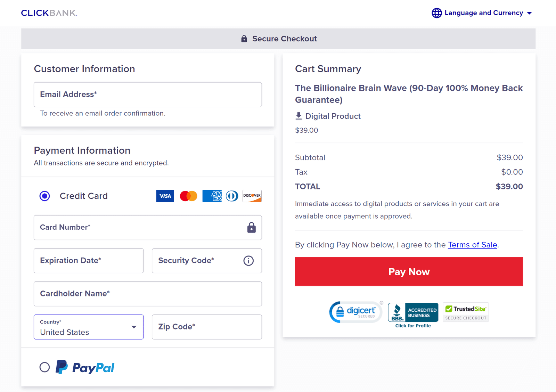Image resolution: width=556 pixels, height=392 pixels.
Task: Click the Digital Product download icon
Action: (299, 116)
